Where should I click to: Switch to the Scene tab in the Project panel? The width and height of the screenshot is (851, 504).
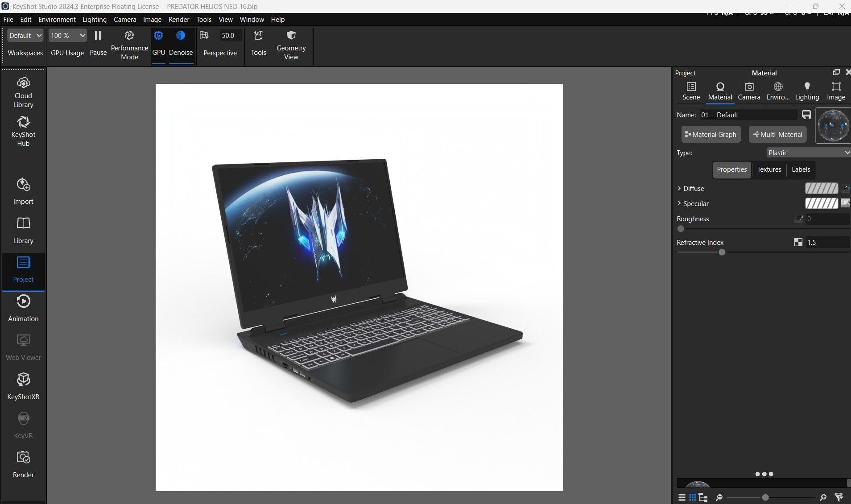(691, 91)
